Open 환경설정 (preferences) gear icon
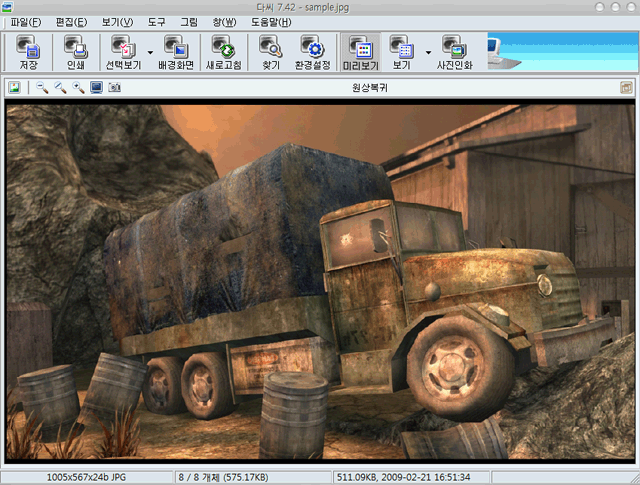640x485 pixels. [313, 52]
